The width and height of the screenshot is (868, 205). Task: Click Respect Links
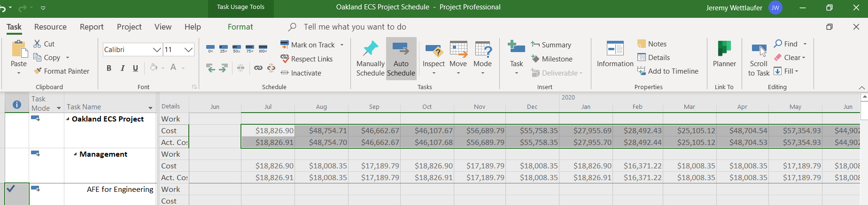307,59
